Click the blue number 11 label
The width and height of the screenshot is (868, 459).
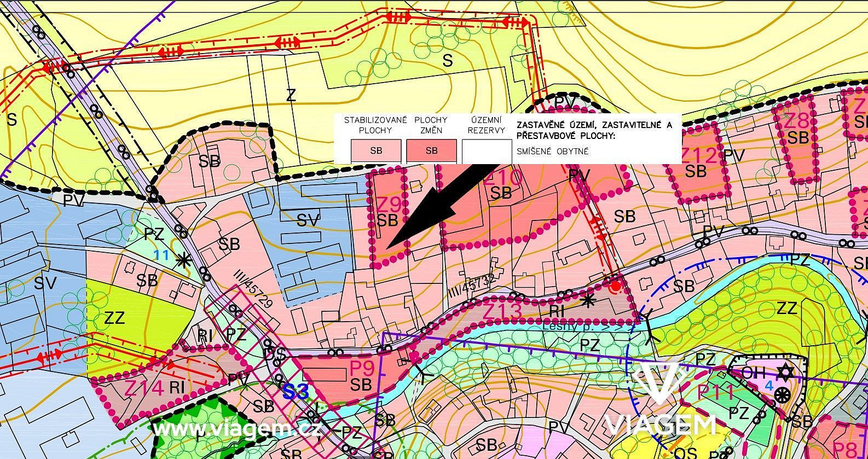point(161,255)
